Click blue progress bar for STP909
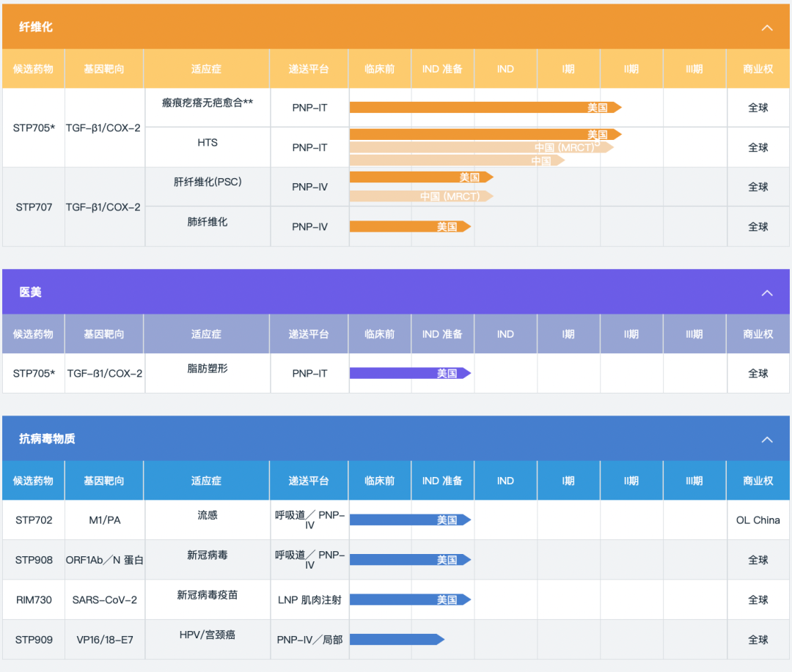 397,640
